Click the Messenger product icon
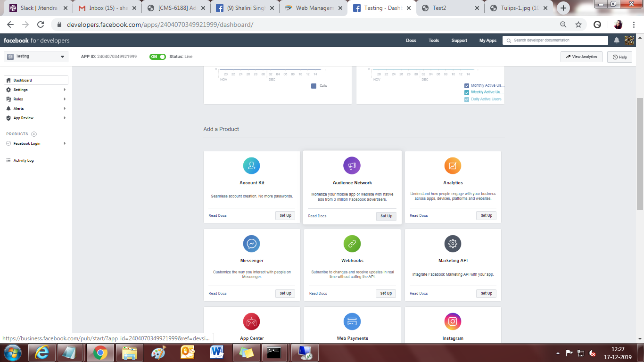This screenshot has height=362, width=644. pos(251,244)
